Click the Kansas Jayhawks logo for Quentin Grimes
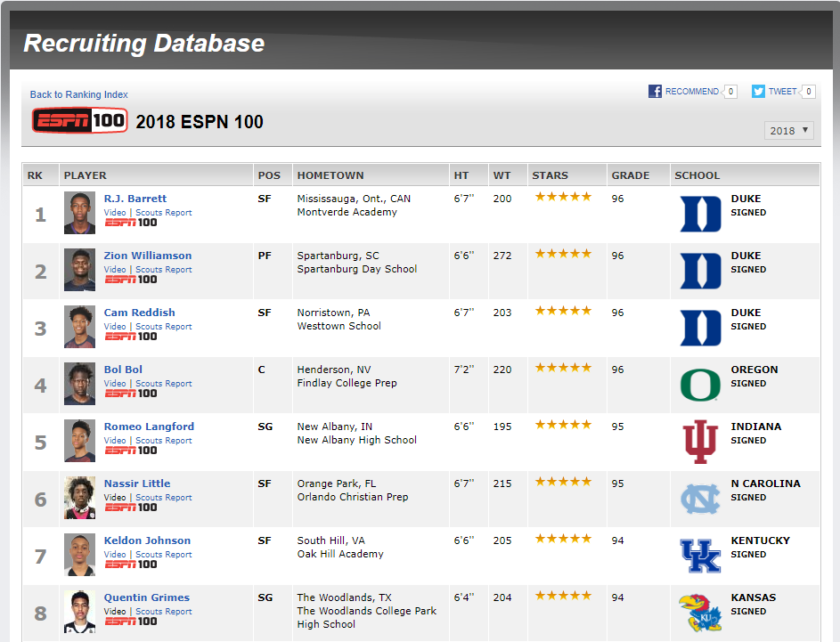The width and height of the screenshot is (840, 642). click(700, 613)
